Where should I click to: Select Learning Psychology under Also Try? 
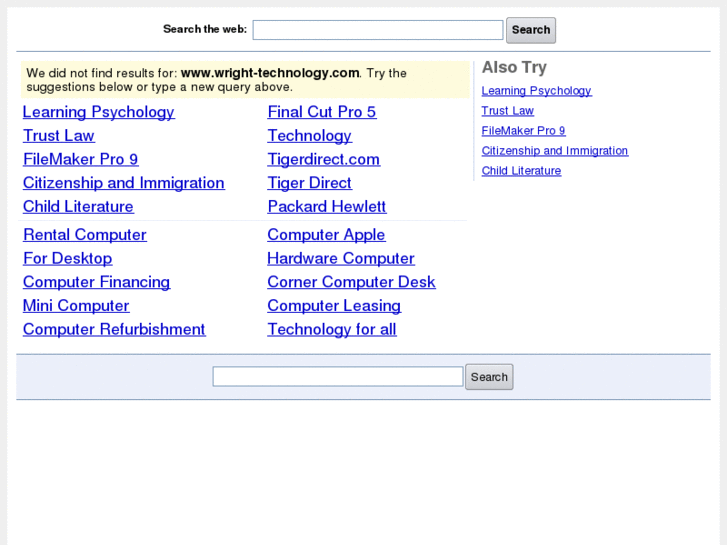click(536, 91)
